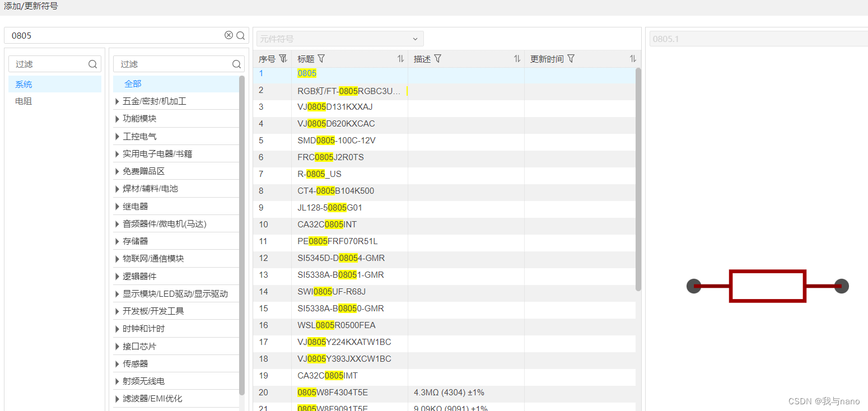Select the JL128-50805G01 result
This screenshot has width=868, height=411.
(x=444, y=209)
